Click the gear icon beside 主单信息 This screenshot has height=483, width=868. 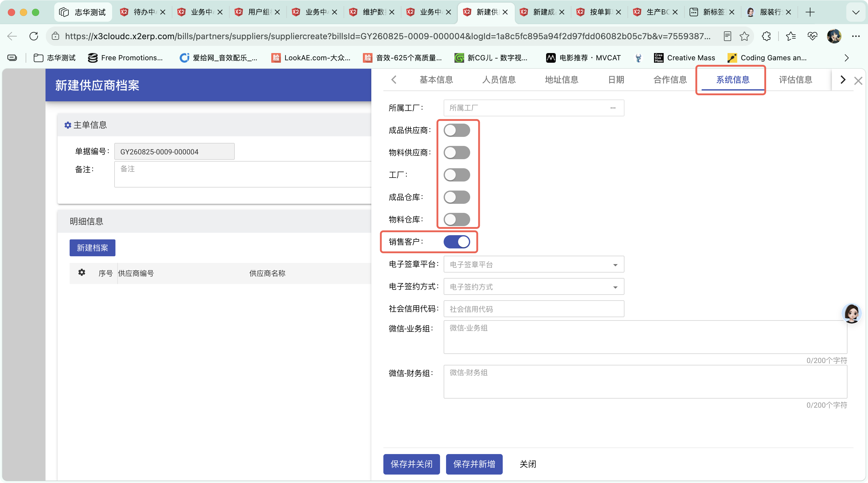pyautogui.click(x=68, y=125)
